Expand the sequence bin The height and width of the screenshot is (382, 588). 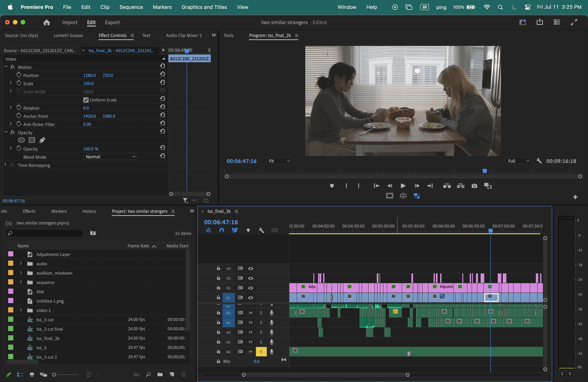coord(21,282)
